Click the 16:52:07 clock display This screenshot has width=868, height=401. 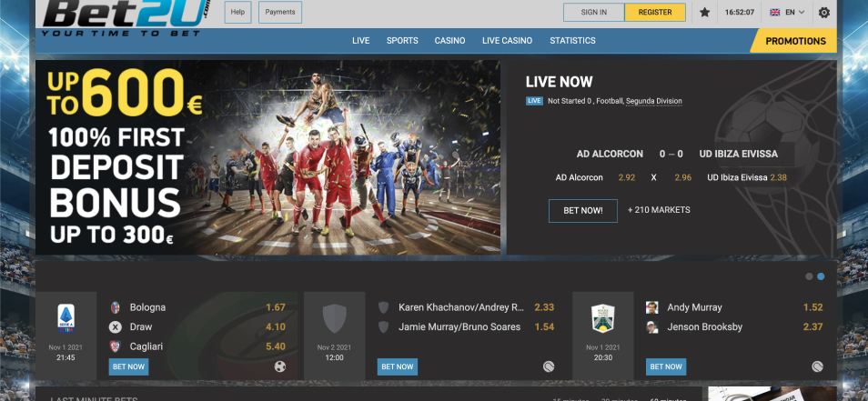tap(739, 12)
